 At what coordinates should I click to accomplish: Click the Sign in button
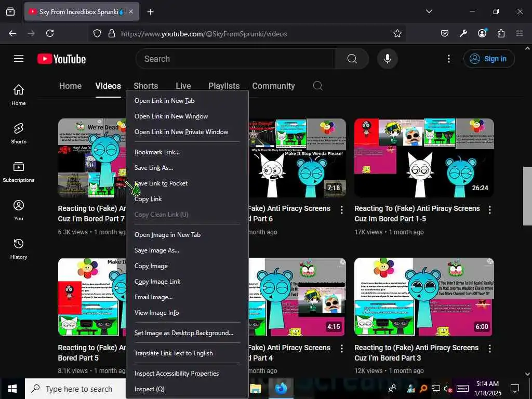pos(488,59)
